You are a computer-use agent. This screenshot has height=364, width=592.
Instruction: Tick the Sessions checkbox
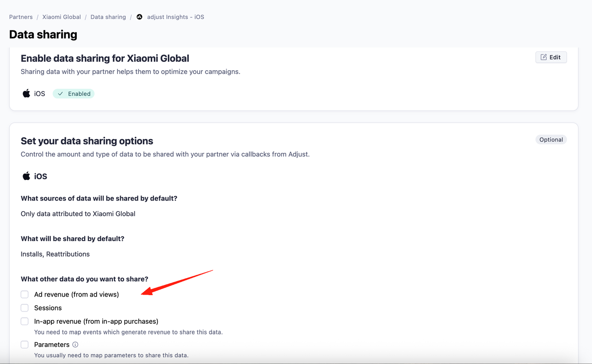pos(25,308)
